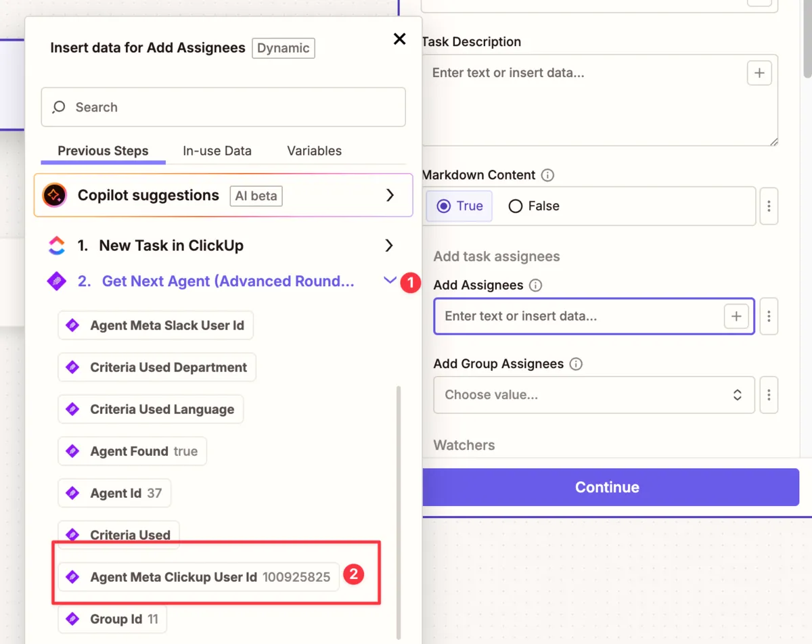The height and width of the screenshot is (644, 812).
Task: Open Add Group Assignees dropdown
Action: click(x=593, y=395)
